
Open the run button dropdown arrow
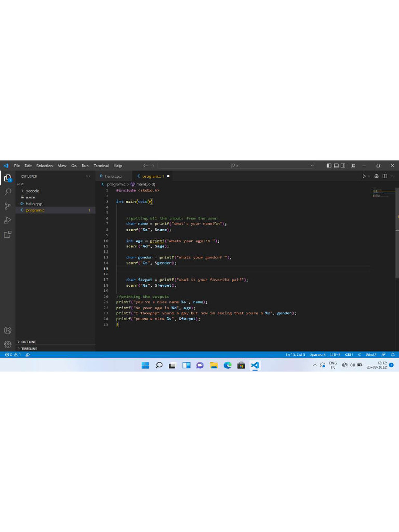[x=369, y=176]
